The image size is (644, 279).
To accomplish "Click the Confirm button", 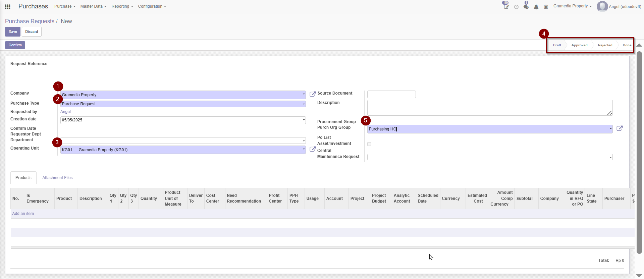I will pyautogui.click(x=15, y=45).
